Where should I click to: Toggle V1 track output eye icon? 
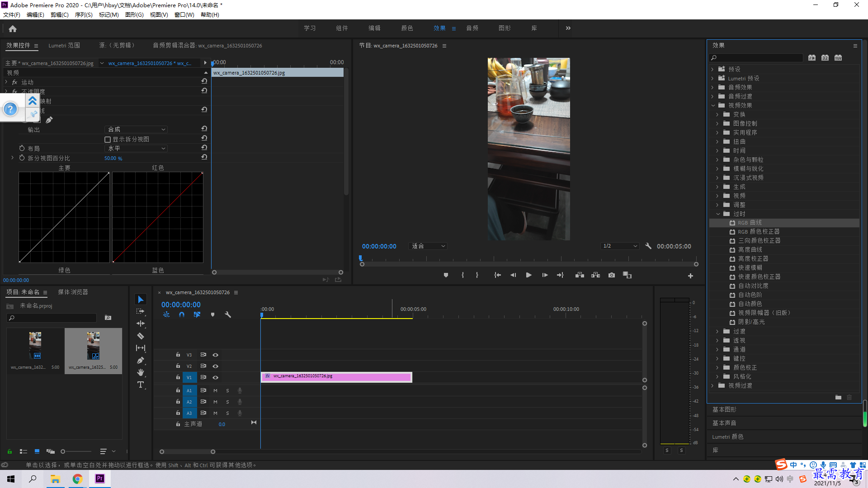(x=215, y=377)
